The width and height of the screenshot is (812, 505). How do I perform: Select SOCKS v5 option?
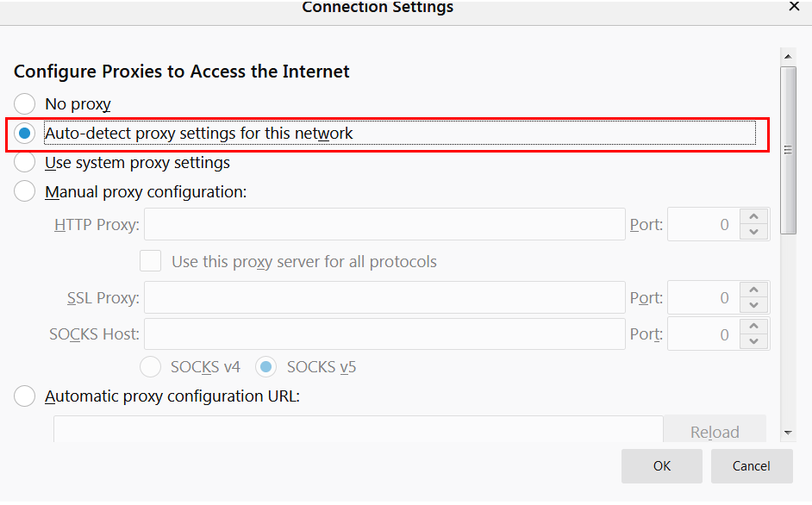click(266, 367)
